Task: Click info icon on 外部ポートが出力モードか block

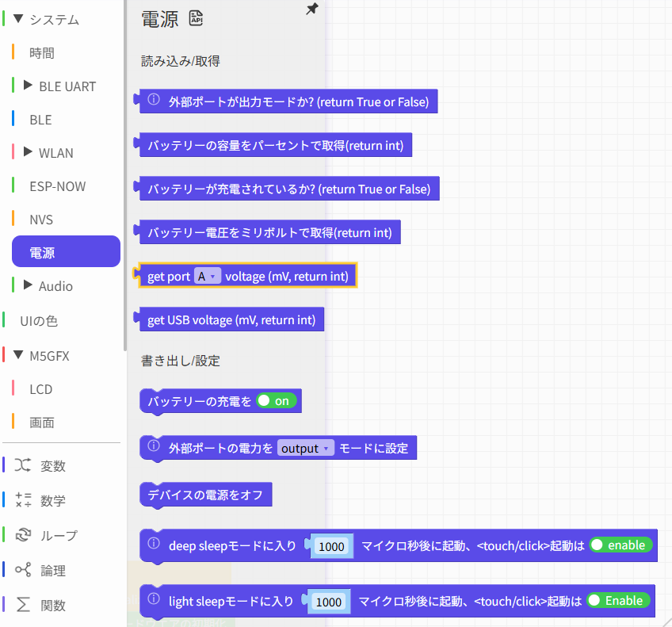Action: coord(155,101)
